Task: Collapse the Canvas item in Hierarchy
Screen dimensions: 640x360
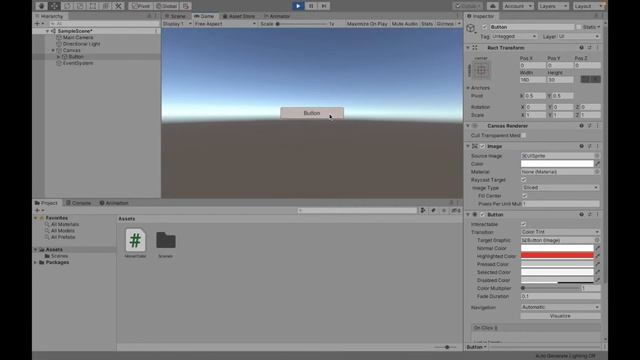Action: point(53,50)
